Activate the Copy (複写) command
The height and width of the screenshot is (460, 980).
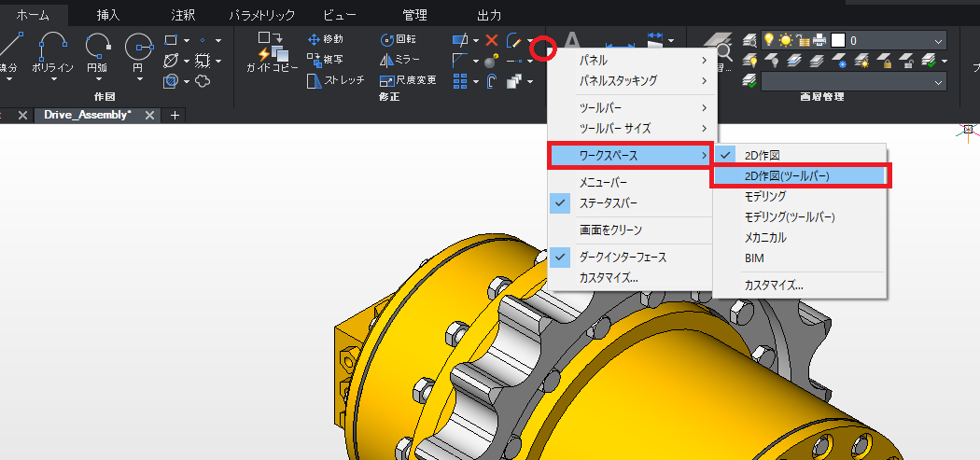[325, 60]
